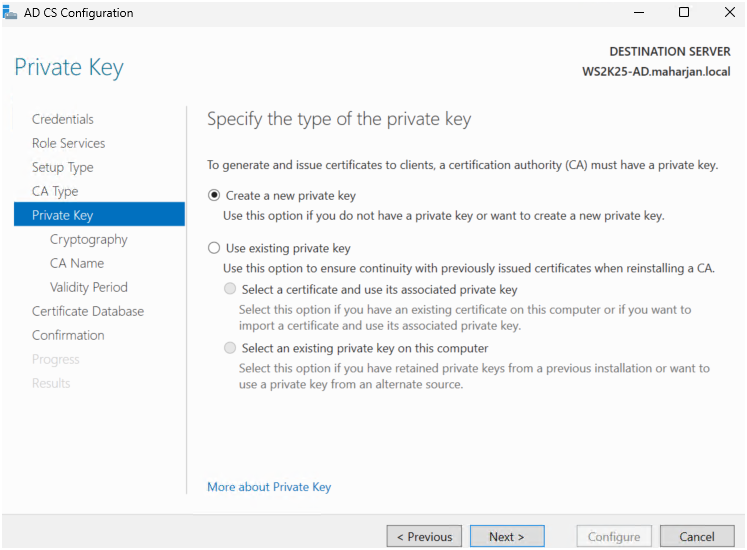The width and height of the screenshot is (747, 550).
Task: Pick existing private key on this computer
Action: [x=231, y=349]
